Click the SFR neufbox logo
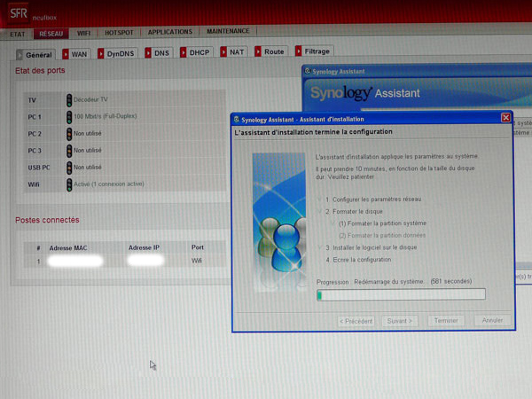This screenshot has width=532, height=399. click(x=33, y=14)
